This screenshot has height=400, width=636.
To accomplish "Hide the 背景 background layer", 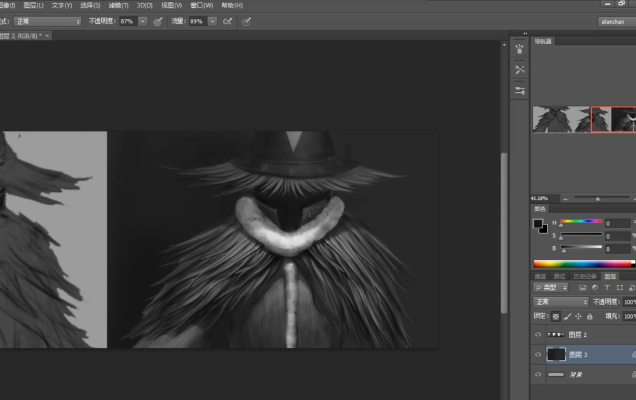I will pos(538,374).
